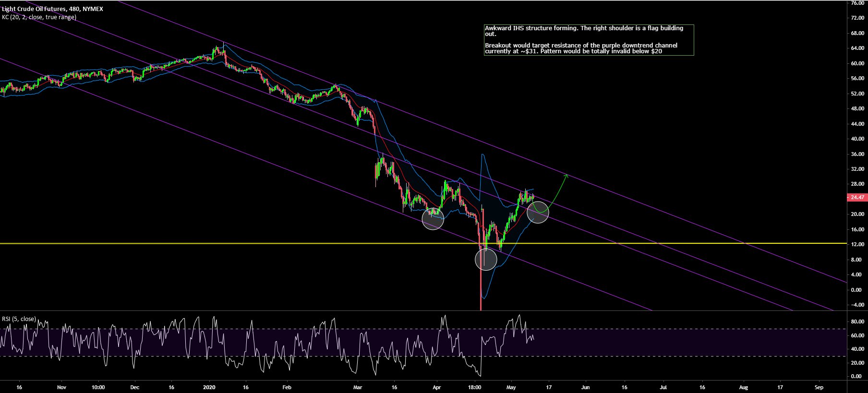Select the head circle near the 8.00 level
Screen dimensions: 868x393
tap(486, 259)
